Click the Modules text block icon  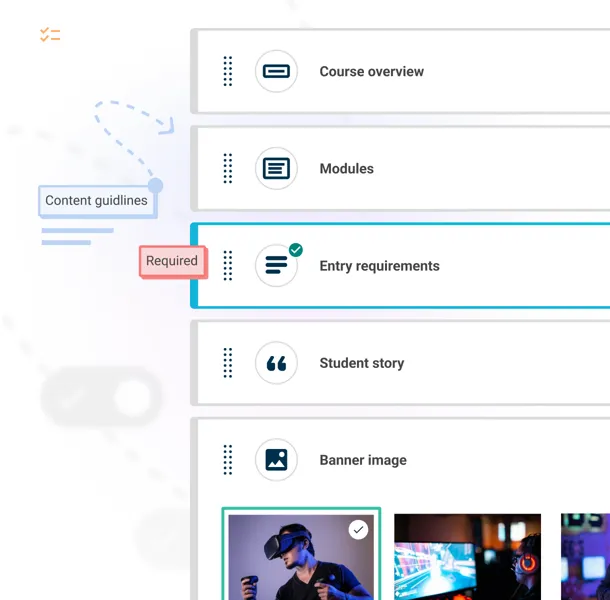(x=276, y=169)
